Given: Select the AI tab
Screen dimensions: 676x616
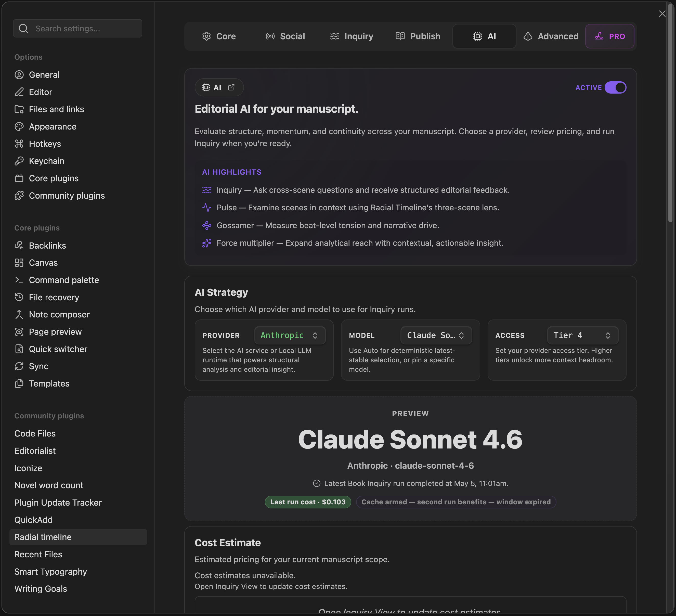Looking at the screenshot, I should point(484,36).
